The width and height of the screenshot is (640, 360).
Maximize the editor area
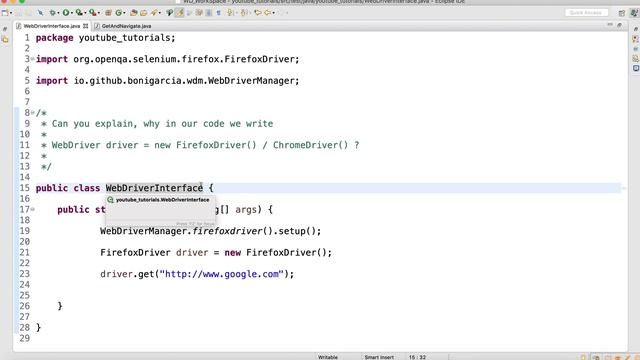tap(620, 25)
